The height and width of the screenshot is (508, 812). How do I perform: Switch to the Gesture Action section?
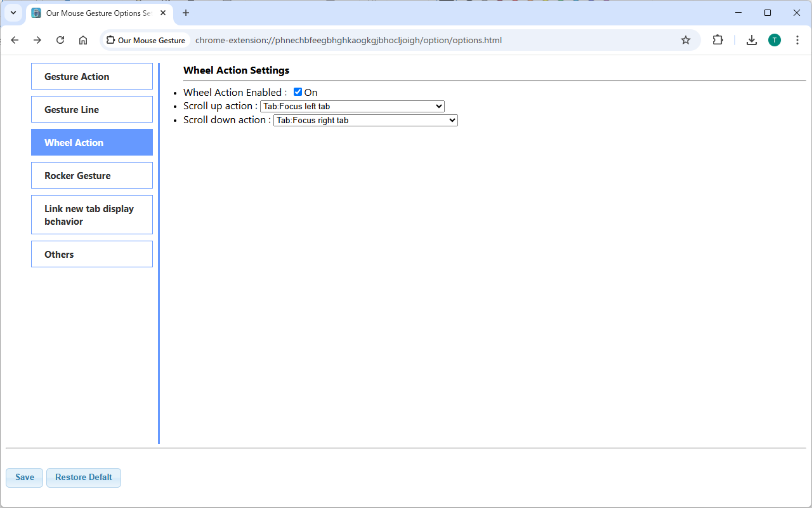pos(92,76)
